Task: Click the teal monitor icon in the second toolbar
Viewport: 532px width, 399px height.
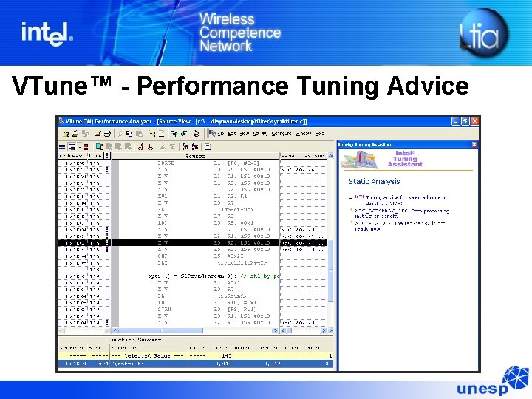Action: click(x=99, y=146)
